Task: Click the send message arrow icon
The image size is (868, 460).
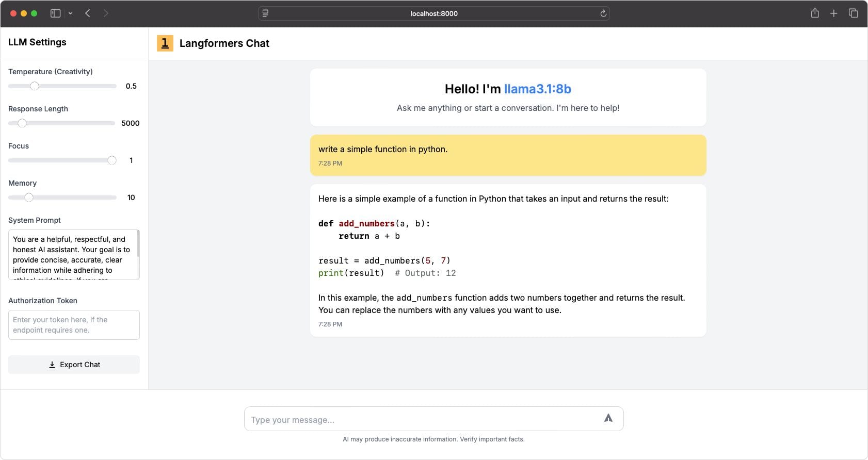Action: pyautogui.click(x=608, y=418)
